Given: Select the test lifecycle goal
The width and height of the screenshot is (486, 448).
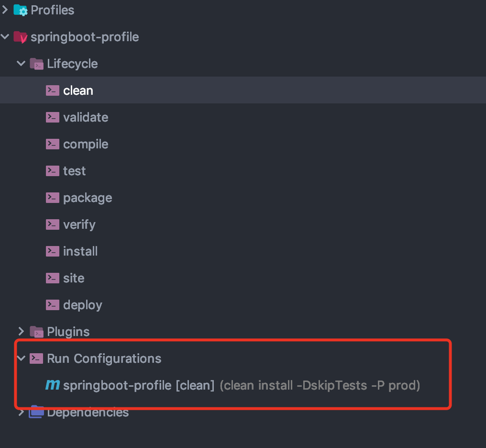Looking at the screenshot, I should (75, 171).
